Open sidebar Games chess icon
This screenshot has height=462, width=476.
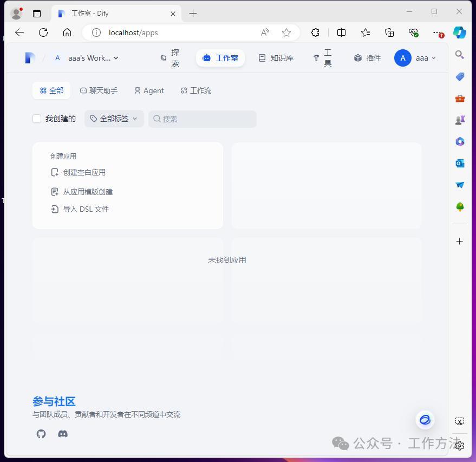point(460,120)
